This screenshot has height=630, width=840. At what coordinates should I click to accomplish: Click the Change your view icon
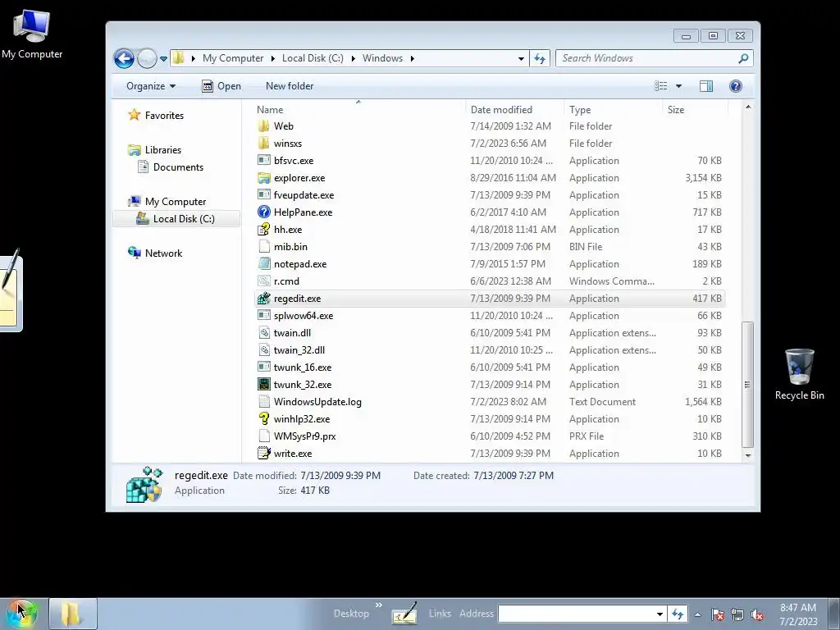pos(661,86)
